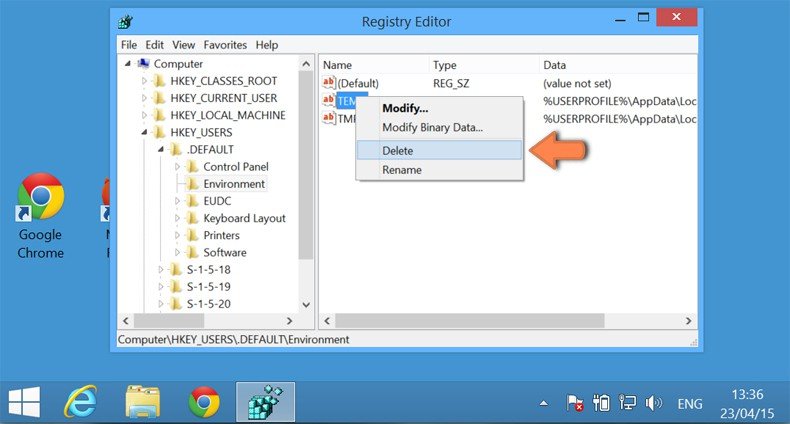Click the Environment folder icon
790x424 pixels.
pyautogui.click(x=192, y=183)
